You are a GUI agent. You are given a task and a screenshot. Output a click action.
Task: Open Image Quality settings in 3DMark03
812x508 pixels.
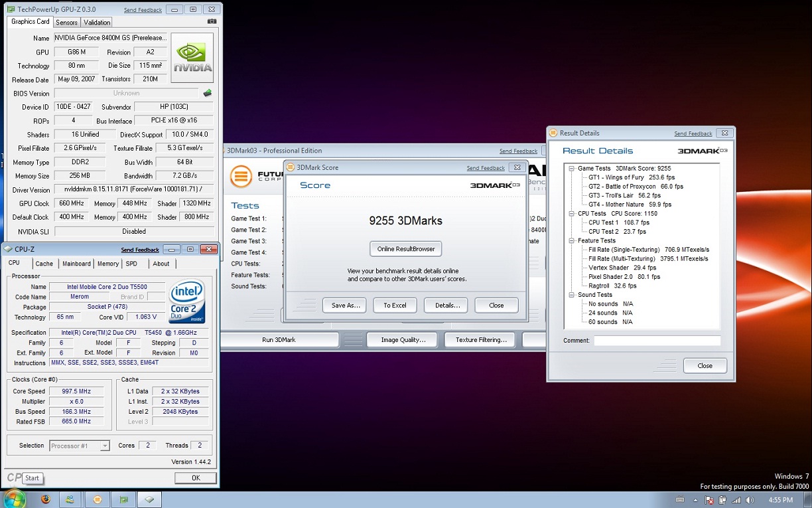click(403, 340)
